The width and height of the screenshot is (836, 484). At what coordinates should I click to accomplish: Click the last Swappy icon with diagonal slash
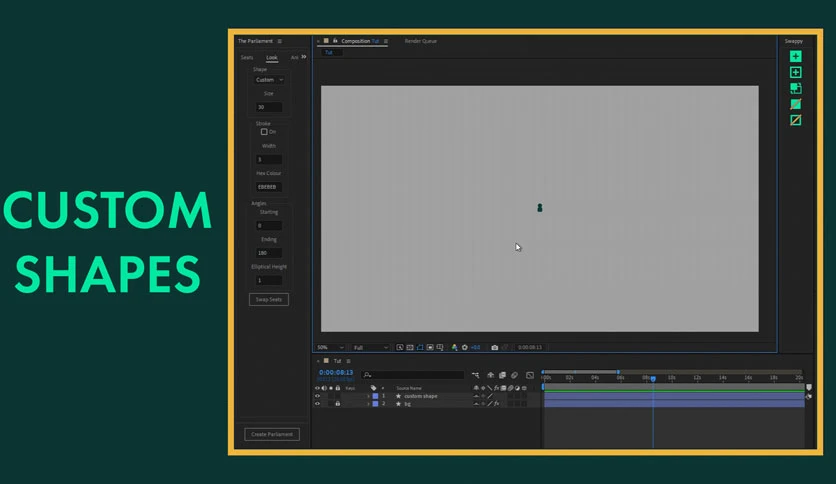tap(795, 120)
